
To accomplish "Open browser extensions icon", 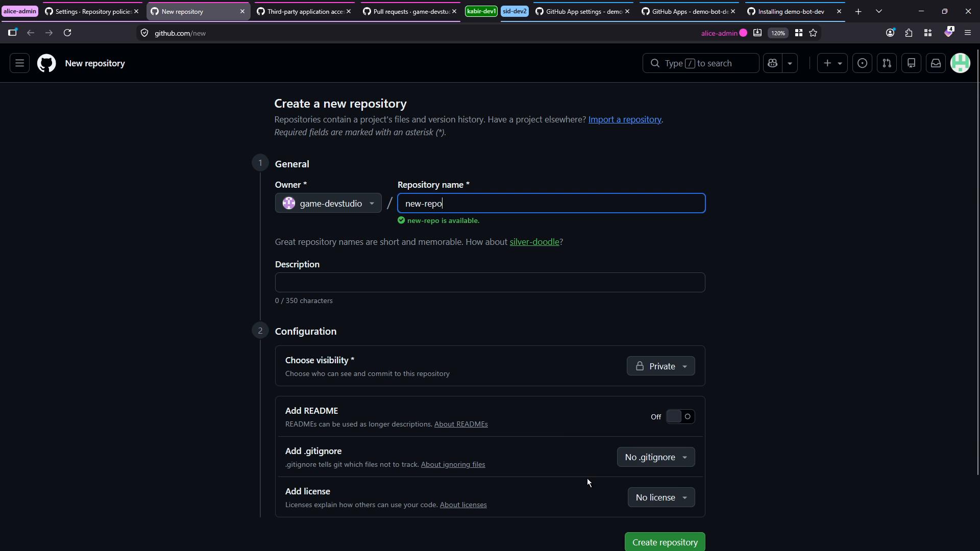I will 909,33.
